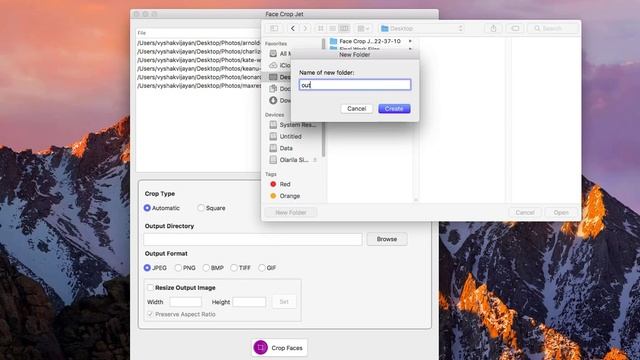The width and height of the screenshot is (640, 360).
Task: Switch file browser to column view
Action: 344,28
